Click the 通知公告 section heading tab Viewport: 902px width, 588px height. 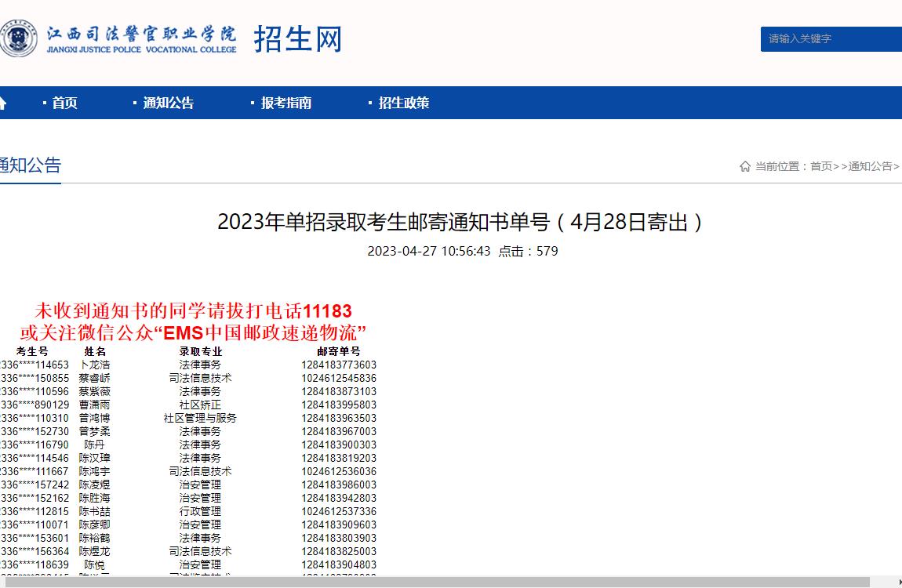[x=31, y=165]
